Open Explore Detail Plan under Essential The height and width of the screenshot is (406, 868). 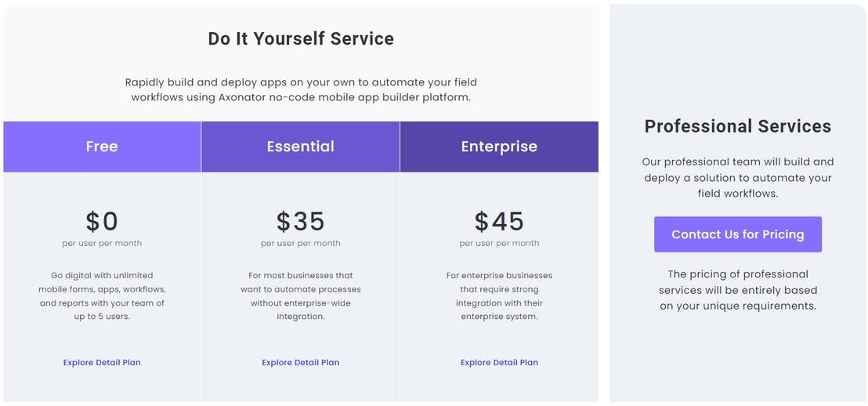click(301, 363)
